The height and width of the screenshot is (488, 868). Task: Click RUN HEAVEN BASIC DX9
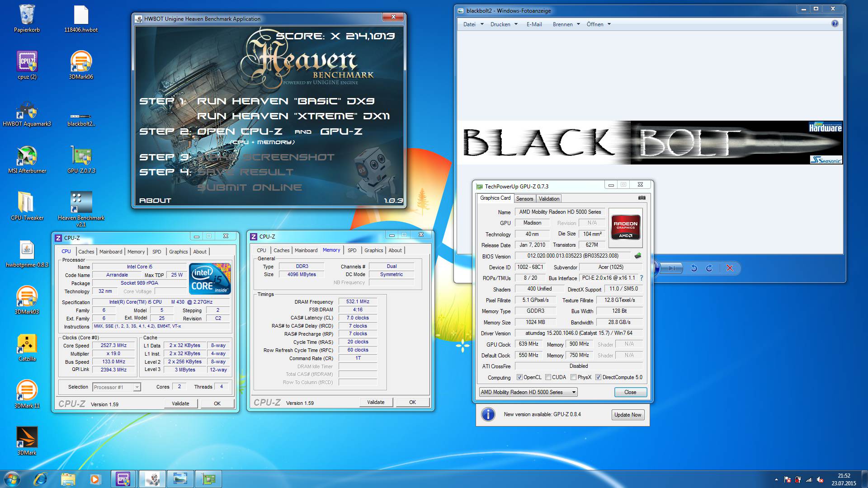(286, 101)
